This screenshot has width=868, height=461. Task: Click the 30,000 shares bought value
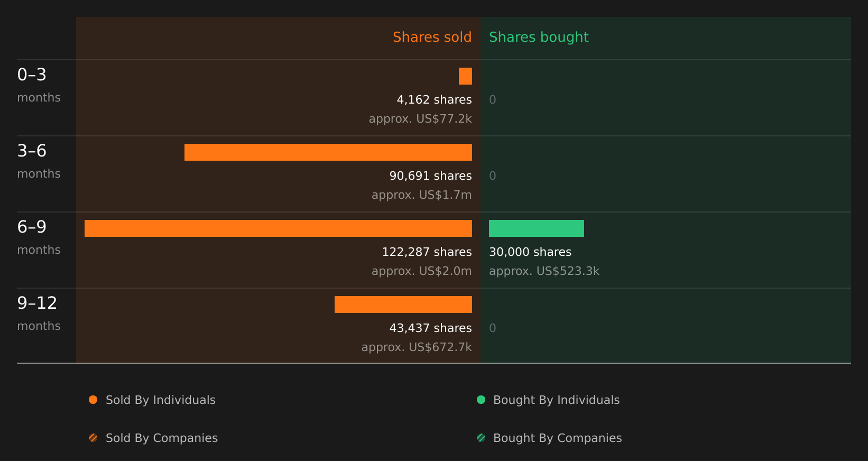point(530,252)
